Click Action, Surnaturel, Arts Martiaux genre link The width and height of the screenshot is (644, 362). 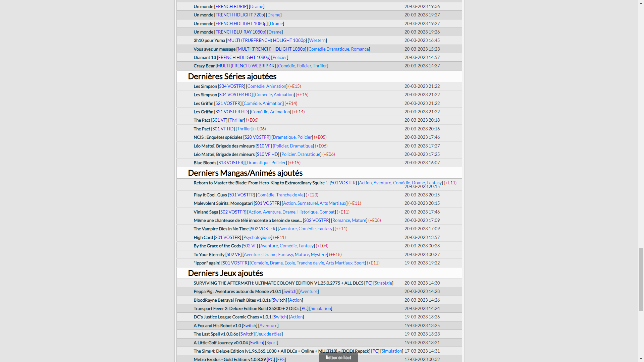tap(315, 203)
